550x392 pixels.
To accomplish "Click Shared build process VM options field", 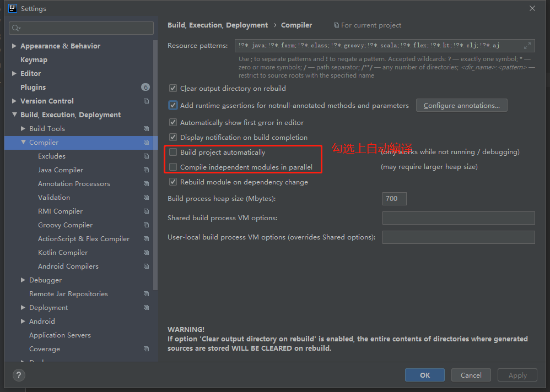I will click(x=459, y=218).
